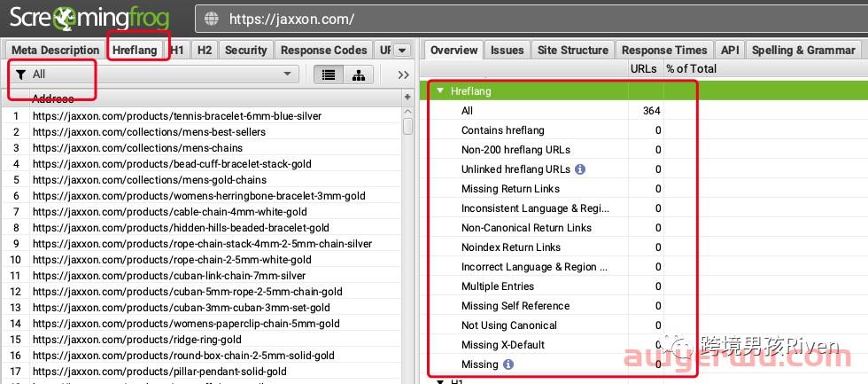Screen dimensions: 868x384
Task: Select row bead-cuff-bracelet-stack-gold
Action: pos(202,164)
